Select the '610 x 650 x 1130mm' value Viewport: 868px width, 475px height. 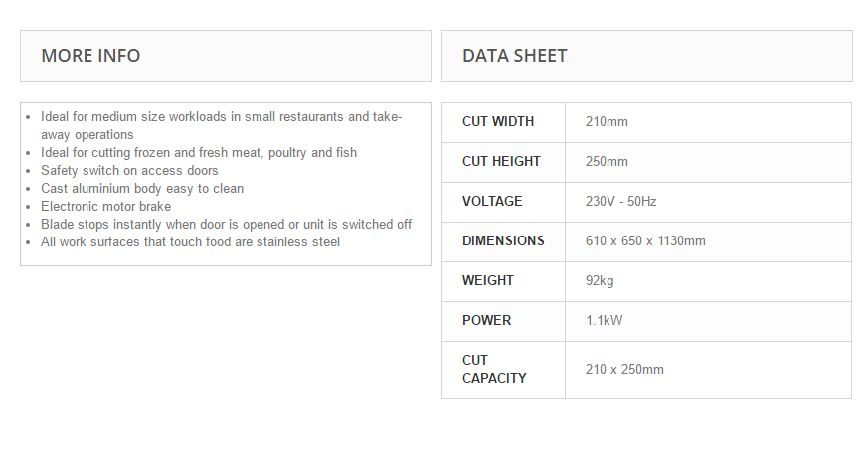coord(645,241)
